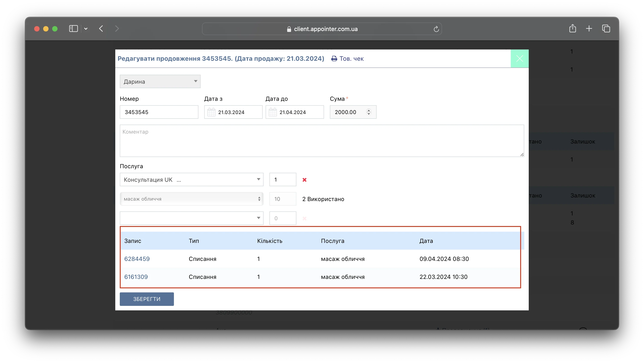The image size is (644, 363).
Task: Click the Тип column header
Action: point(194,241)
